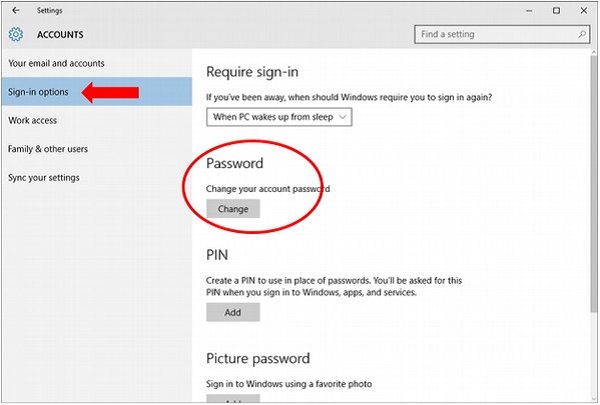
Task: Switch to Sync your settings
Action: point(44,178)
